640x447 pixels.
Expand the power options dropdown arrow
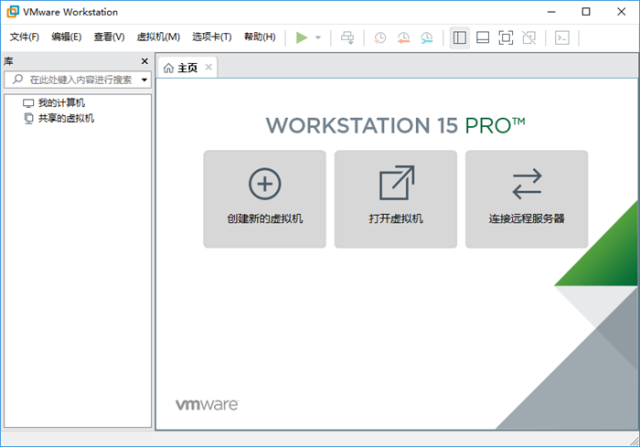318,38
